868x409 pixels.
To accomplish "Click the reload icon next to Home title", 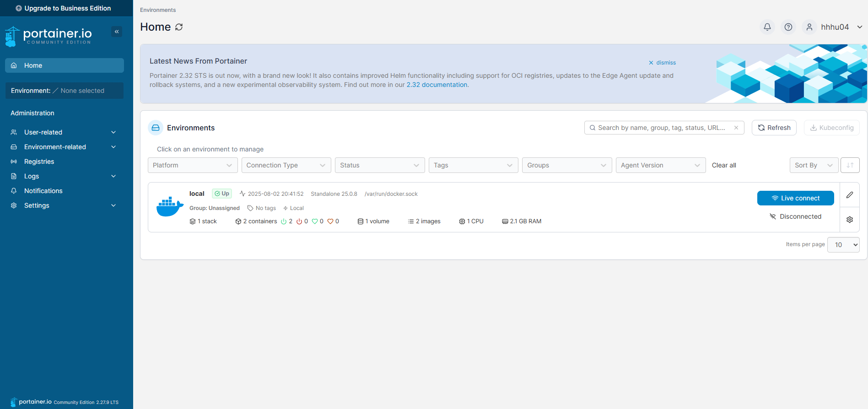I will [x=179, y=27].
